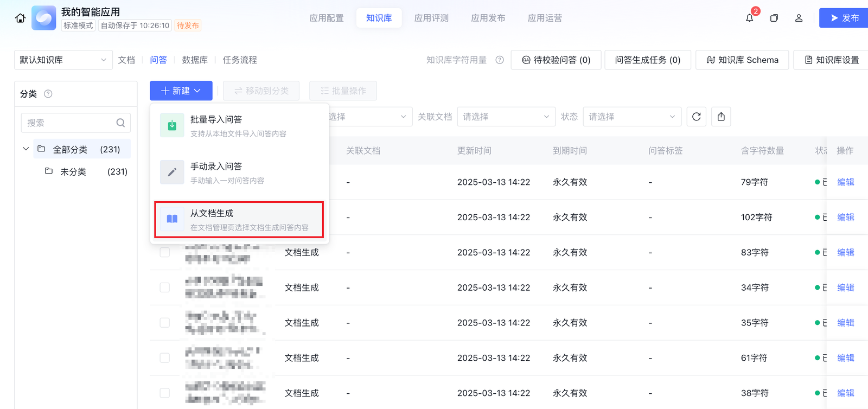Check the row with 83字符

[165, 252]
